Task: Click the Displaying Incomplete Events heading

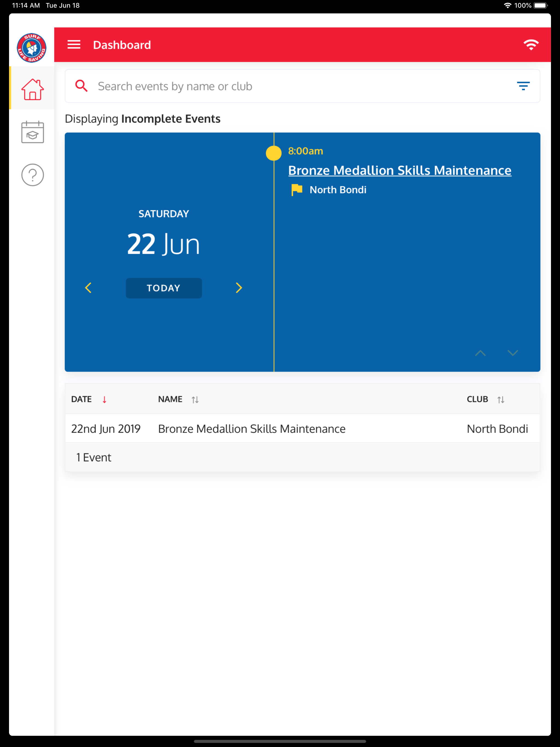Action: (x=142, y=119)
